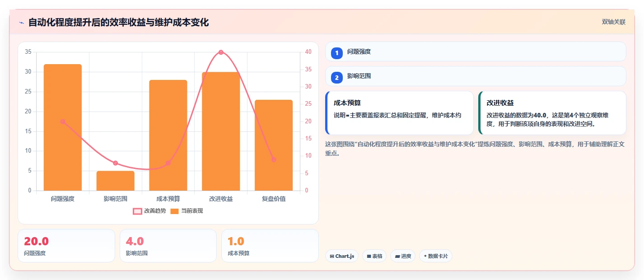644x280 pixels.
Task: Click right axis value 40
Action: [308, 52]
